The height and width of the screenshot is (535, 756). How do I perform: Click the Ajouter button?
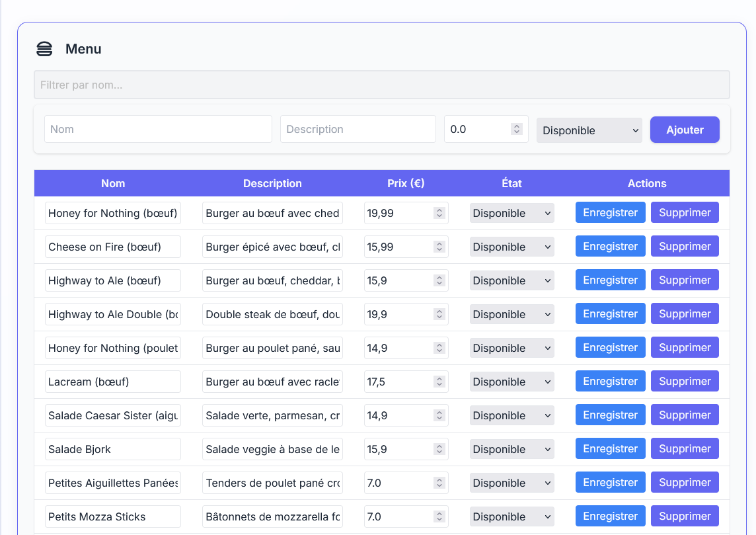(x=685, y=130)
